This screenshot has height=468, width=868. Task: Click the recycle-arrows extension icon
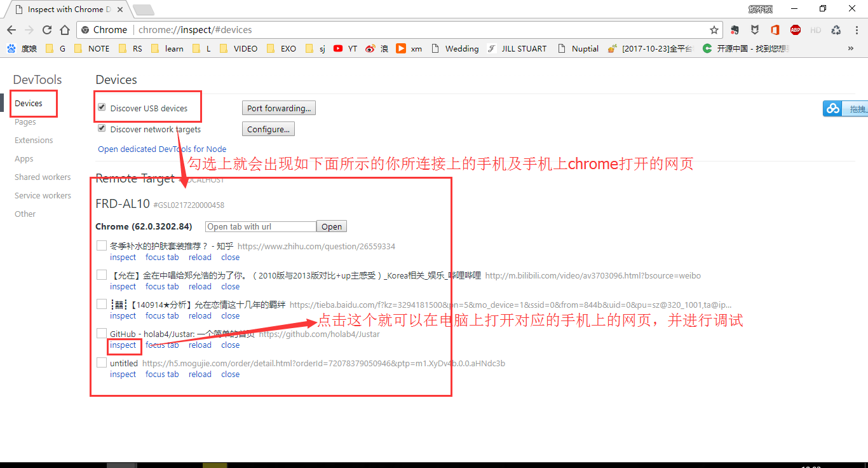click(x=836, y=30)
